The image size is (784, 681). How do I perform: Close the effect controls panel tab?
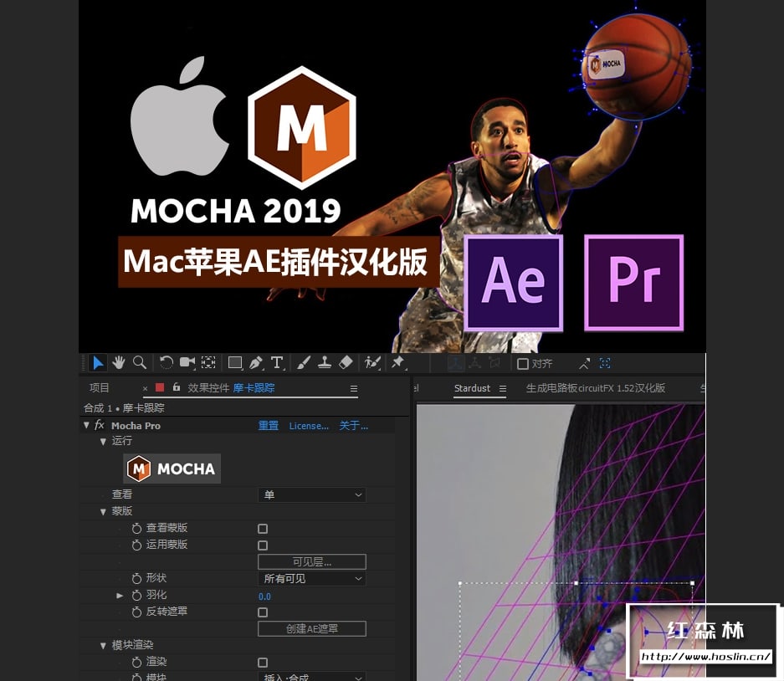pyautogui.click(x=145, y=388)
